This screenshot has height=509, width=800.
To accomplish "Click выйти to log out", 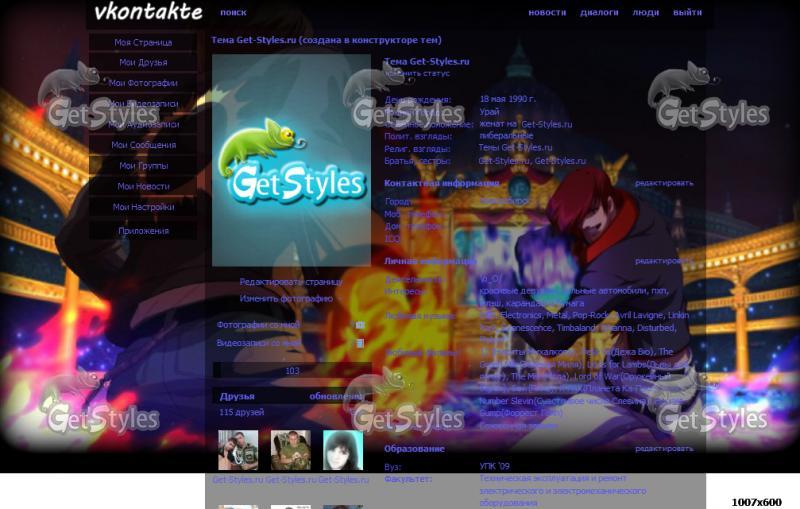I will [x=687, y=13].
